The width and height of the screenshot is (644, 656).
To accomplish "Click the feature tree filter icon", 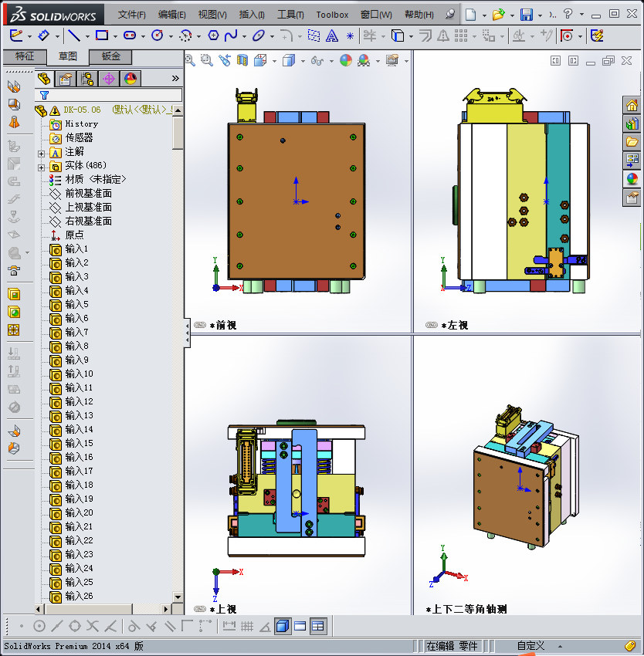I will (x=44, y=96).
